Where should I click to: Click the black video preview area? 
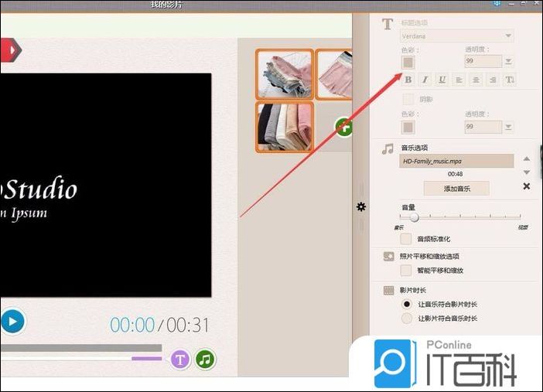(x=106, y=185)
